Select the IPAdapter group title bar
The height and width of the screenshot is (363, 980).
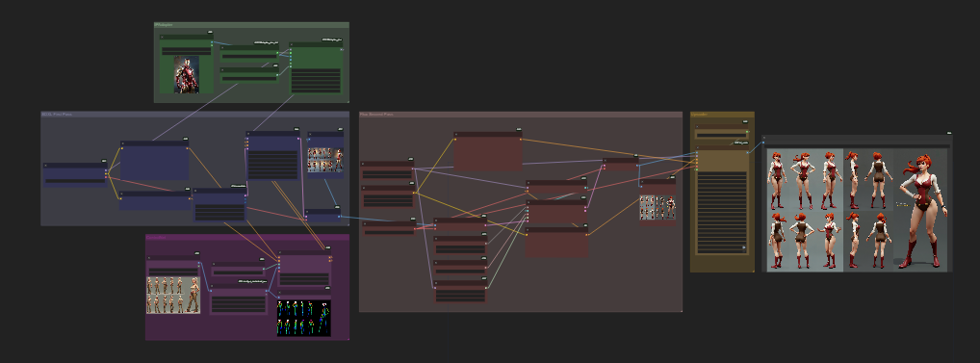click(x=251, y=25)
